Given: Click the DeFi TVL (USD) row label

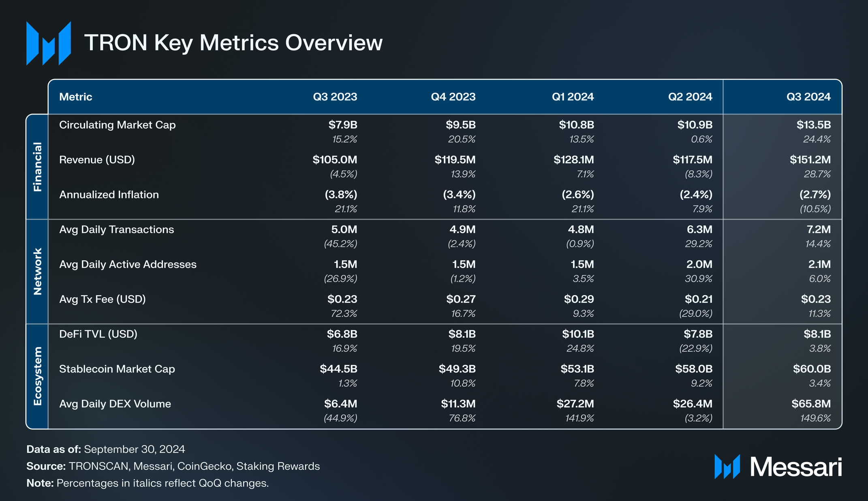Looking at the screenshot, I should tap(98, 334).
